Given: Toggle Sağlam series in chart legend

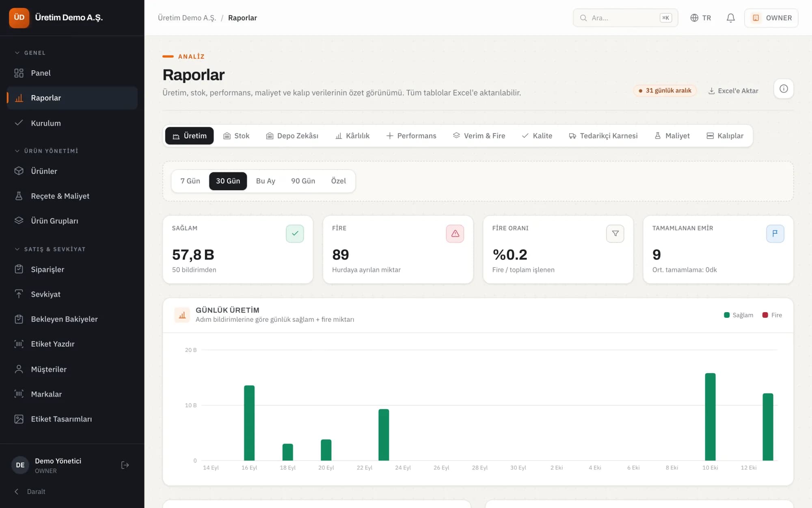Looking at the screenshot, I should pyautogui.click(x=739, y=315).
